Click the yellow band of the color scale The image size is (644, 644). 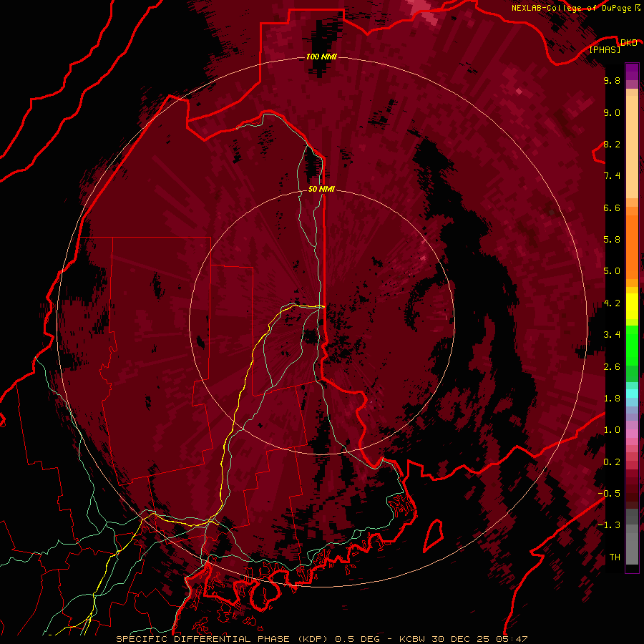coord(632,306)
